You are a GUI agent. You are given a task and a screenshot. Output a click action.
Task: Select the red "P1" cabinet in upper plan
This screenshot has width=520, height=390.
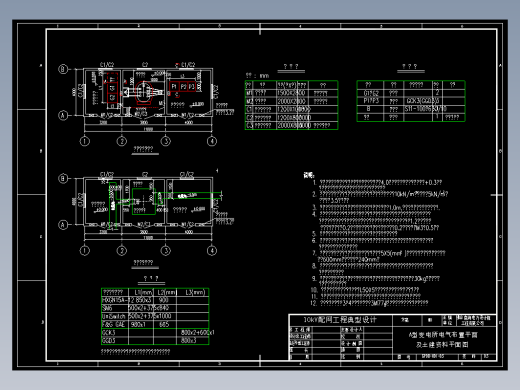175,87
